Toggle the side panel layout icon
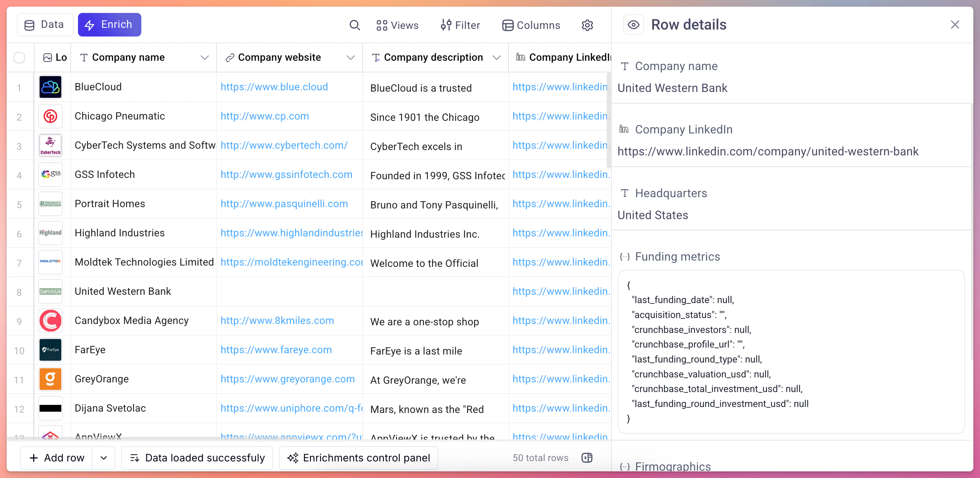The image size is (980, 478). (587, 458)
